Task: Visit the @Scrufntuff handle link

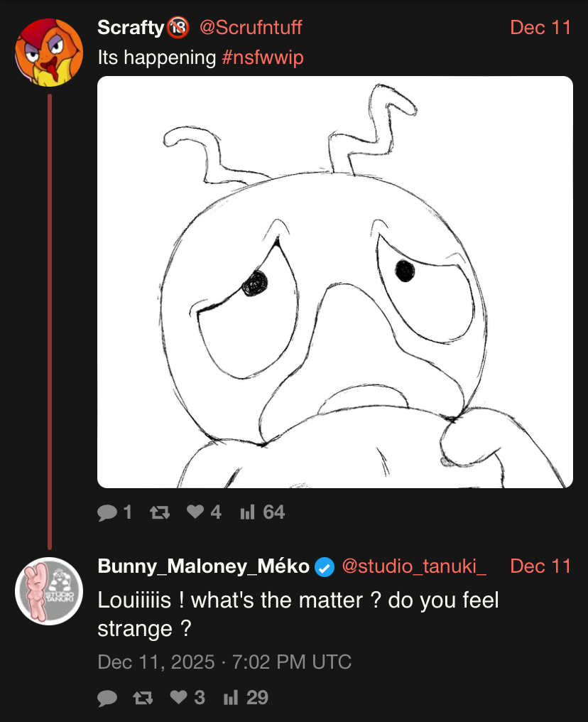Action: pos(251,28)
